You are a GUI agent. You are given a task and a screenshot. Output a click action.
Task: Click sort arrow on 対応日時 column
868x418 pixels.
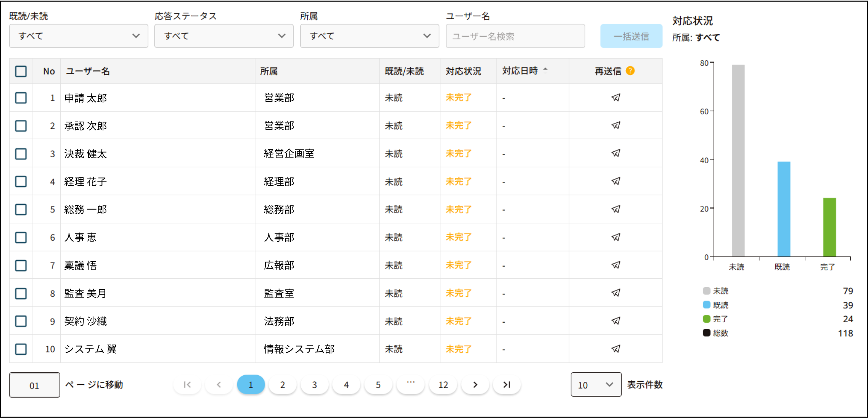pyautogui.click(x=545, y=69)
